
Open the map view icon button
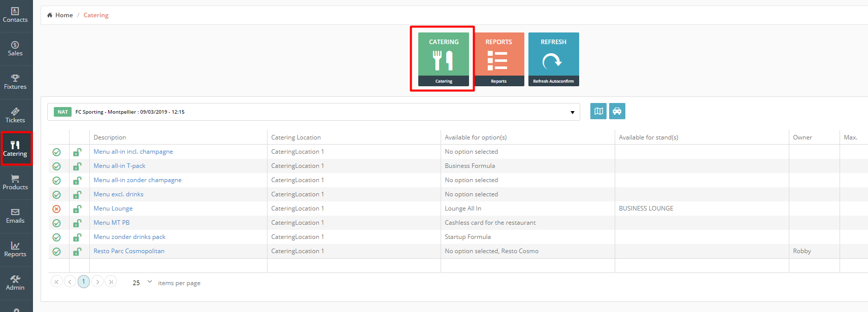tap(598, 111)
